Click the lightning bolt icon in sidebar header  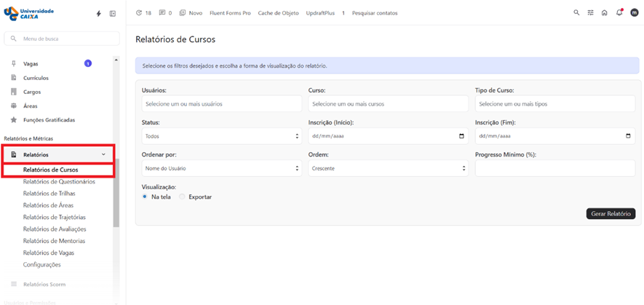99,14
